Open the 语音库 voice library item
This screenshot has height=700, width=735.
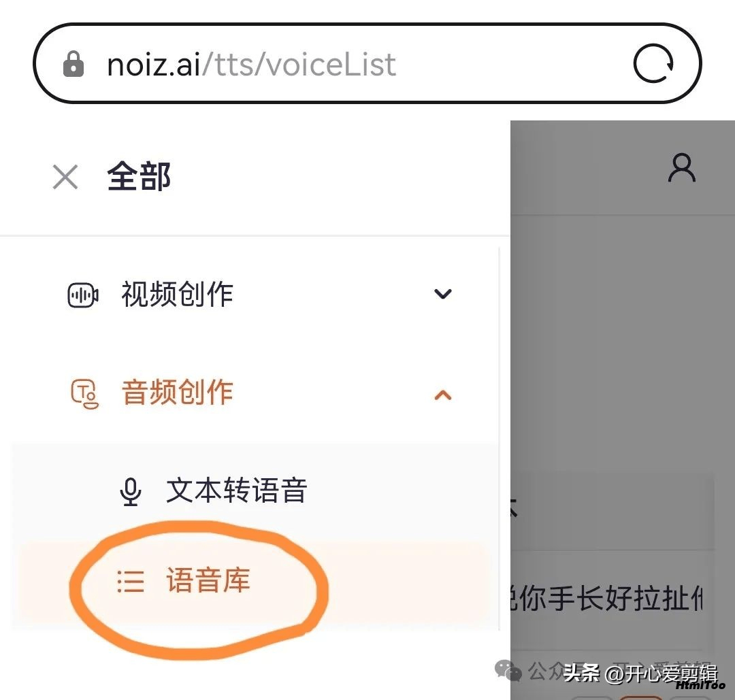coord(208,580)
